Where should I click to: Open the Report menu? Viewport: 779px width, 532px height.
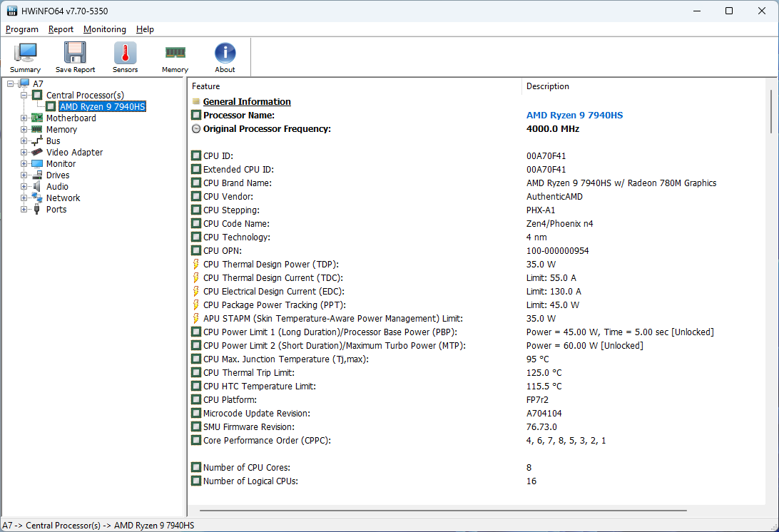61,29
